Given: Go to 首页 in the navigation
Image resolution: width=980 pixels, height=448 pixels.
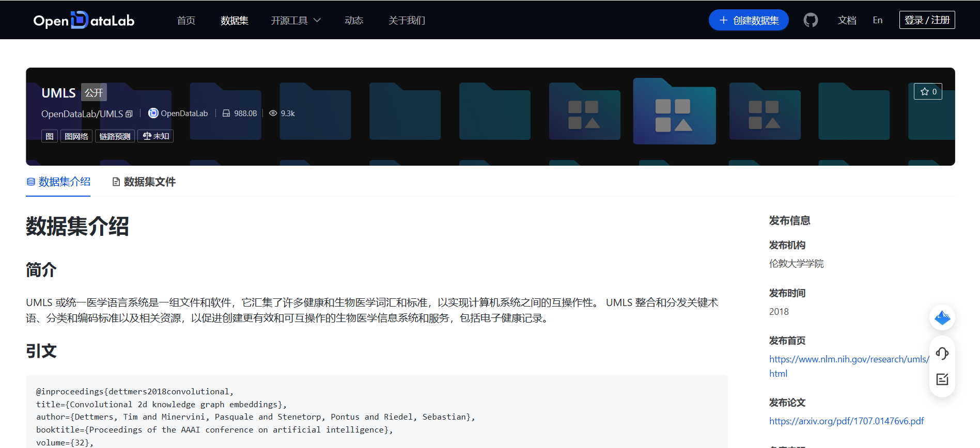Looking at the screenshot, I should tap(186, 20).
